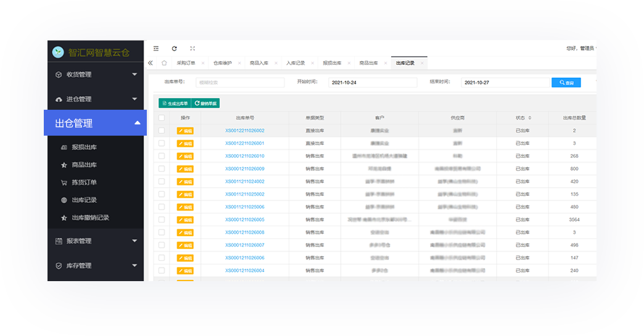Click the 报表管理 calendar icon
The height and width of the screenshot is (336, 644).
point(59,241)
